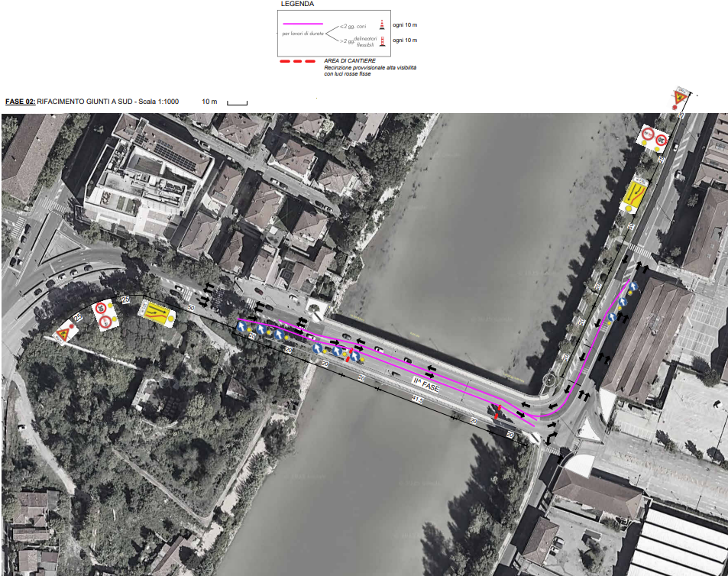Click the upper-right no overtaking and speed limit signs
The image size is (728, 576).
coord(655,138)
